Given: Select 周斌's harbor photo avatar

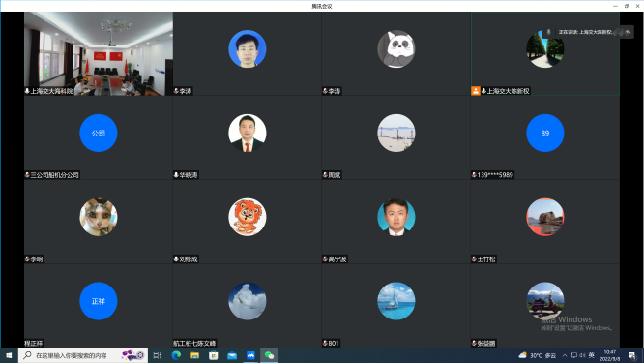Looking at the screenshot, I should [x=396, y=134].
